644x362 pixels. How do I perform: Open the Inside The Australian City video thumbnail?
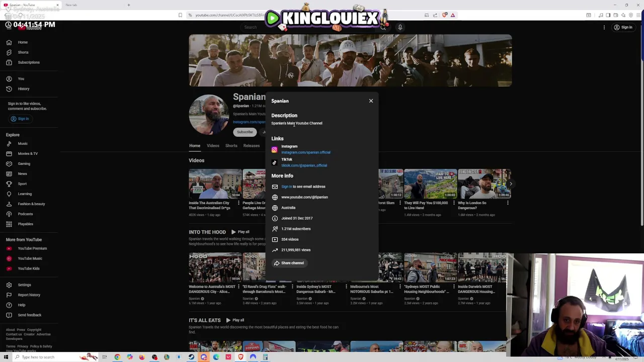coord(215,184)
